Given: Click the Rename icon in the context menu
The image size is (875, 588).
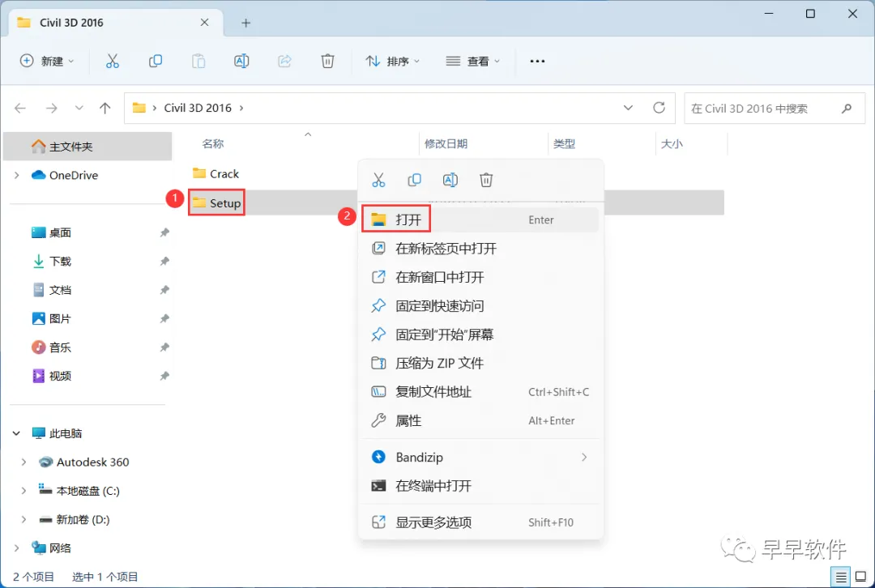Looking at the screenshot, I should (450, 180).
